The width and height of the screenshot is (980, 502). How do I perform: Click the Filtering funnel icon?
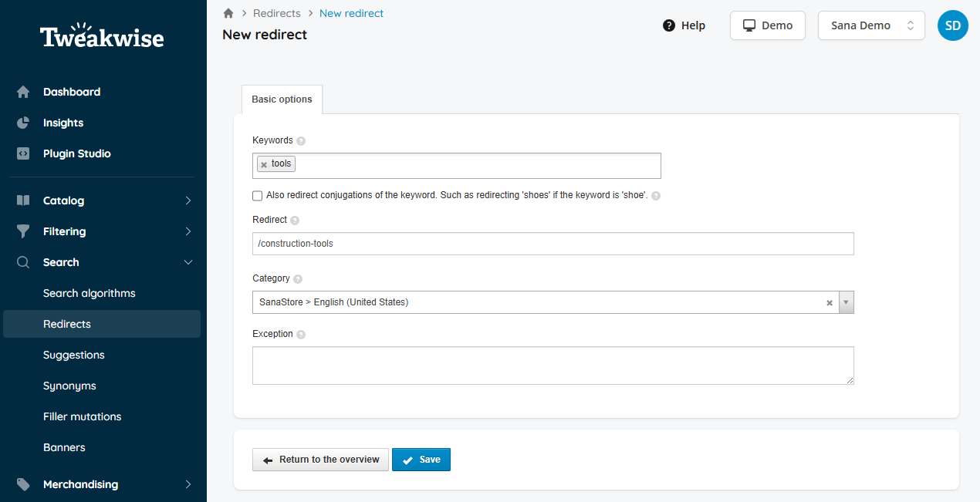pyautogui.click(x=23, y=231)
